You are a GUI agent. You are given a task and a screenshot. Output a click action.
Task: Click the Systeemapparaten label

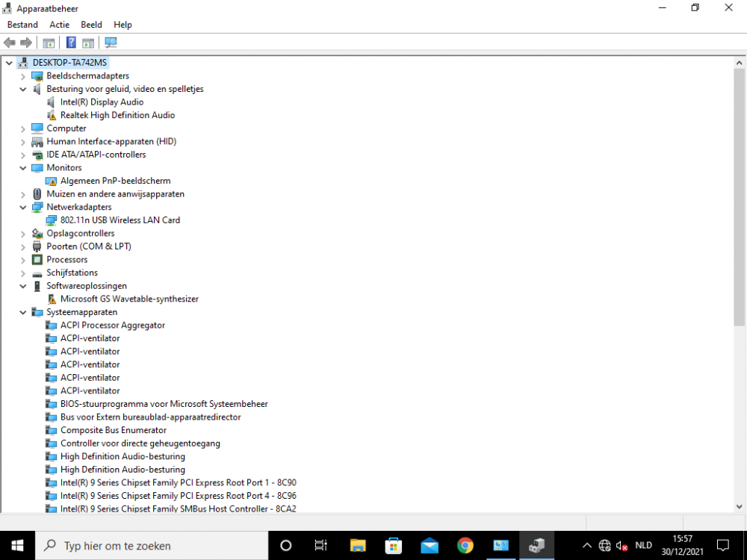(82, 312)
